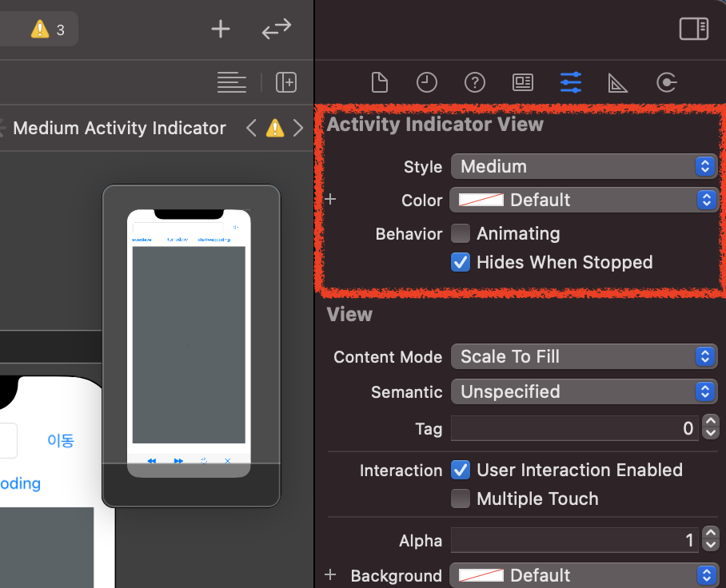Add an editor on the right
The width and height of the screenshot is (726, 588).
[286, 82]
